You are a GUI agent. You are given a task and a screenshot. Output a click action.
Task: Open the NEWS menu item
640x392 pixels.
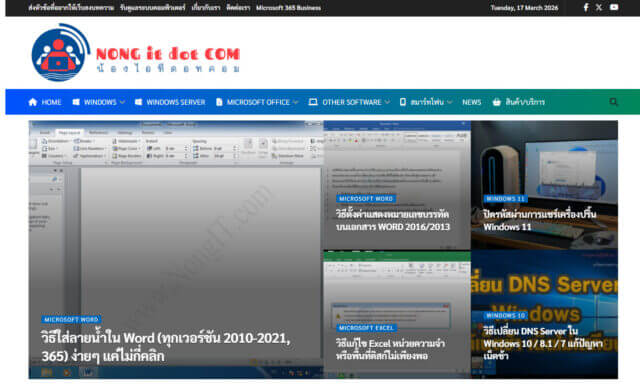pos(471,102)
